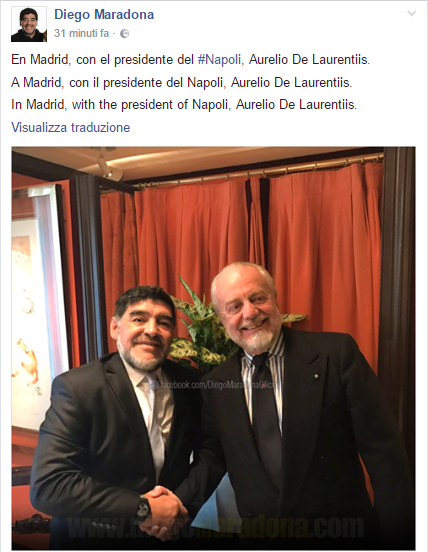
Task: Click the www.diegomaradona.com watermark on photo
Action: pos(215,527)
